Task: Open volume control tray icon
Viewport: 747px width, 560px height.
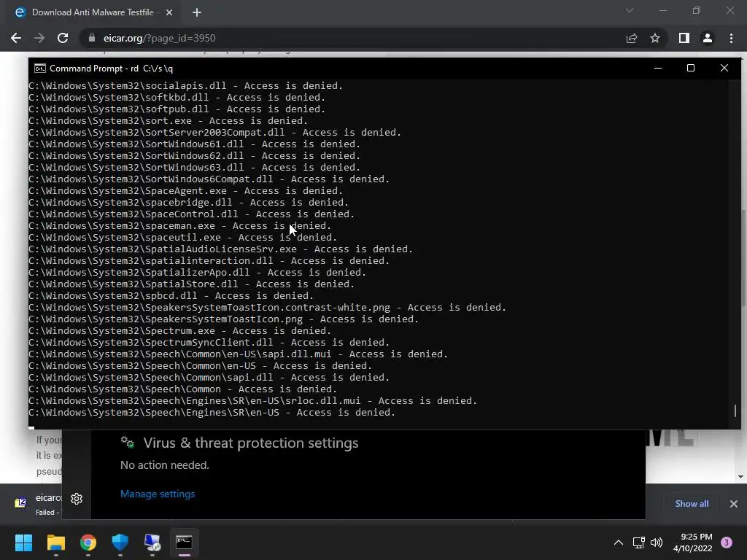Action: coord(657,542)
